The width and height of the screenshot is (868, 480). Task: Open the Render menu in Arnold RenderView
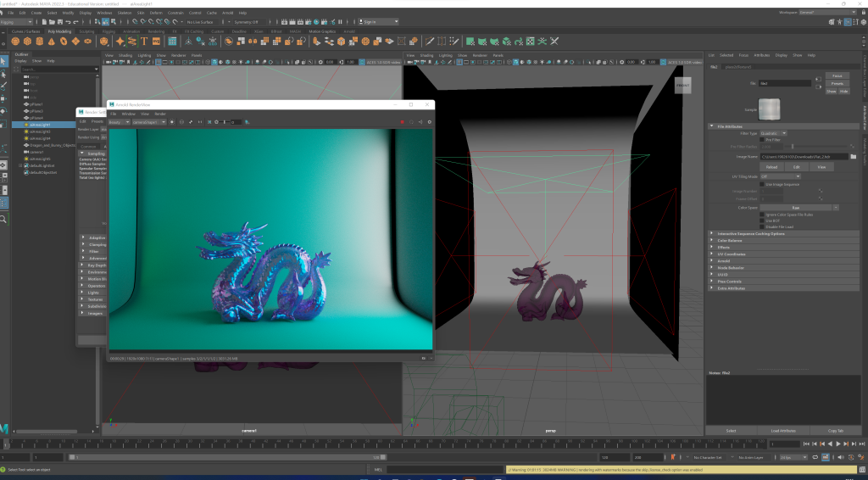[160, 114]
